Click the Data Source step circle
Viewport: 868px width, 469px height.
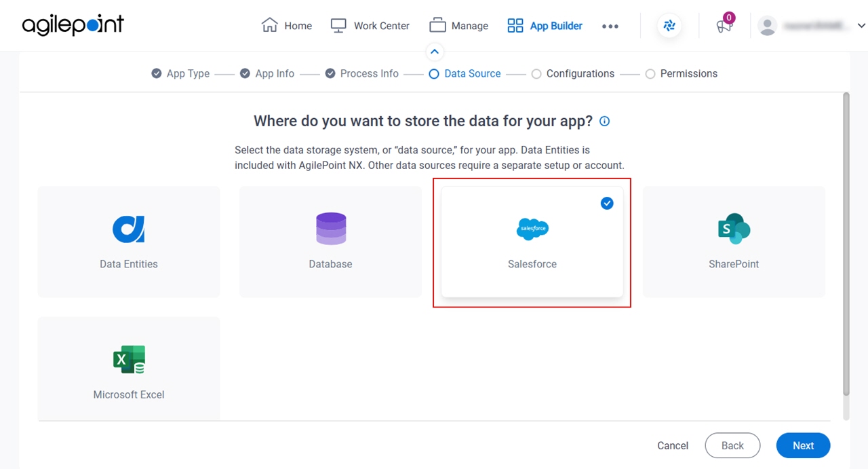(434, 74)
